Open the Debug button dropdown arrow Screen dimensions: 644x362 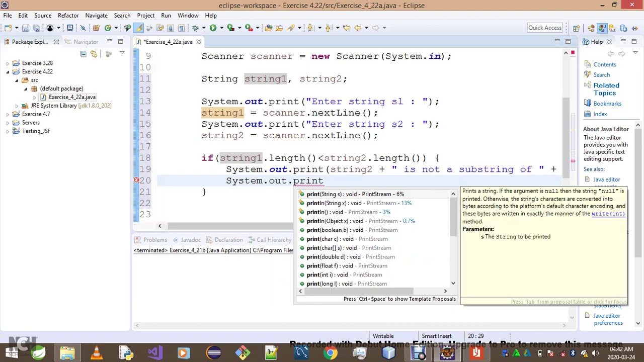[x=204, y=28]
